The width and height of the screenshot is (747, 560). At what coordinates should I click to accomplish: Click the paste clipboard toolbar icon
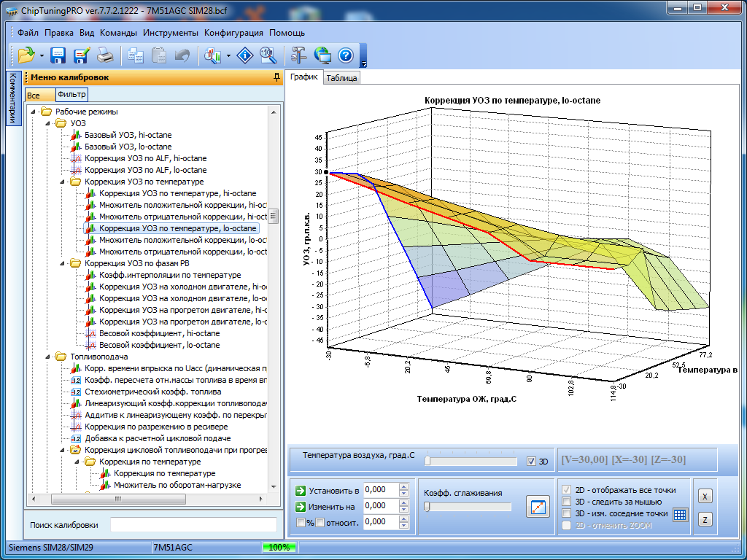coord(158,55)
